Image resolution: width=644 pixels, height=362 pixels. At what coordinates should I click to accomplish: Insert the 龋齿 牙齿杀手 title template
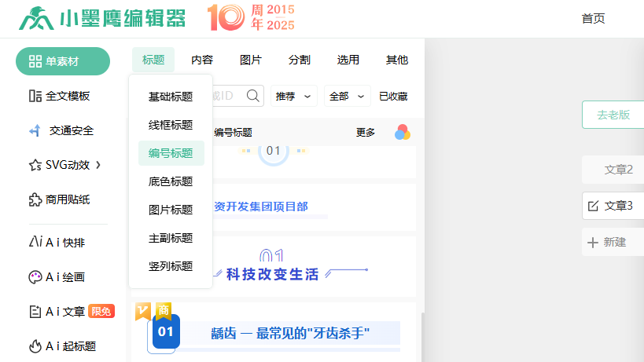274,332
